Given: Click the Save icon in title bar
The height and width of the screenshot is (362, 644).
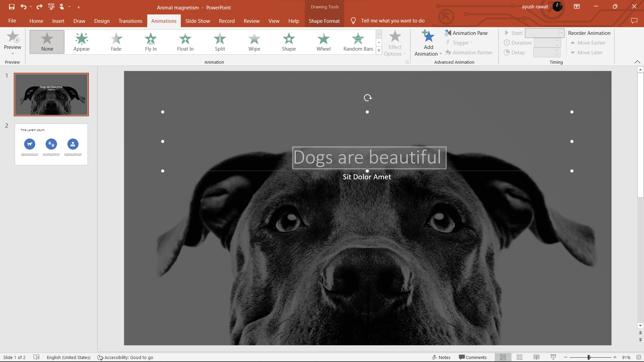Looking at the screenshot, I should tap(12, 7).
